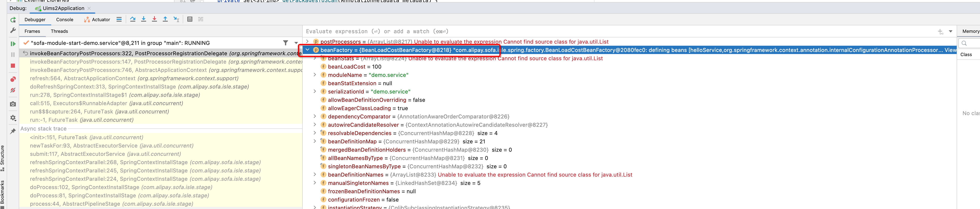Open the thread selector dropdown arrow
The width and height of the screenshot is (980, 209).
[296, 43]
